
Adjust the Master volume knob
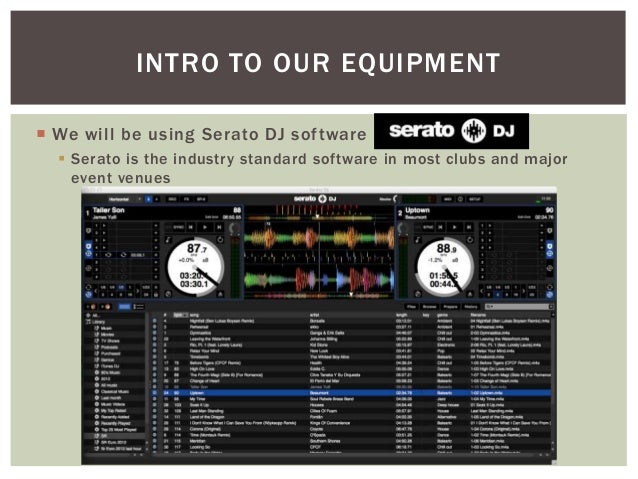(x=396, y=199)
